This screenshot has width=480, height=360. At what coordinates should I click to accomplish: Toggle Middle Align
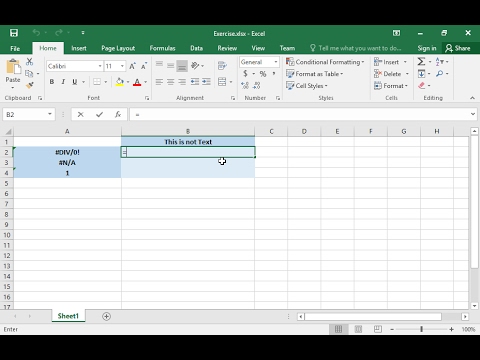coord(171,66)
